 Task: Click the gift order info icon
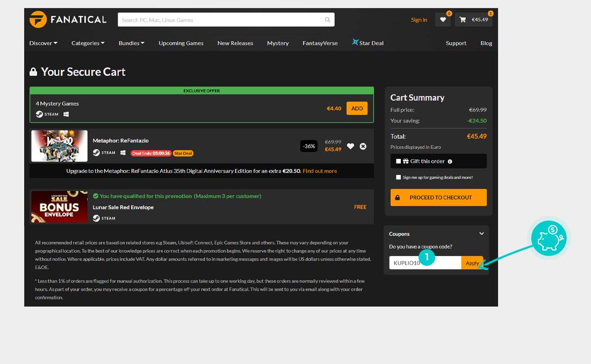pyautogui.click(x=450, y=161)
